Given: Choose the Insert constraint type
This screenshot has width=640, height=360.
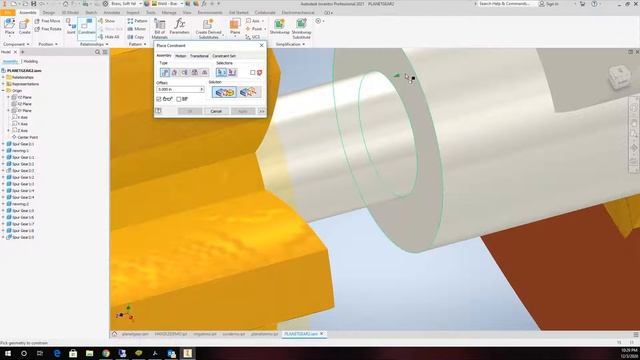Looking at the screenshot, I should click(x=195, y=72).
